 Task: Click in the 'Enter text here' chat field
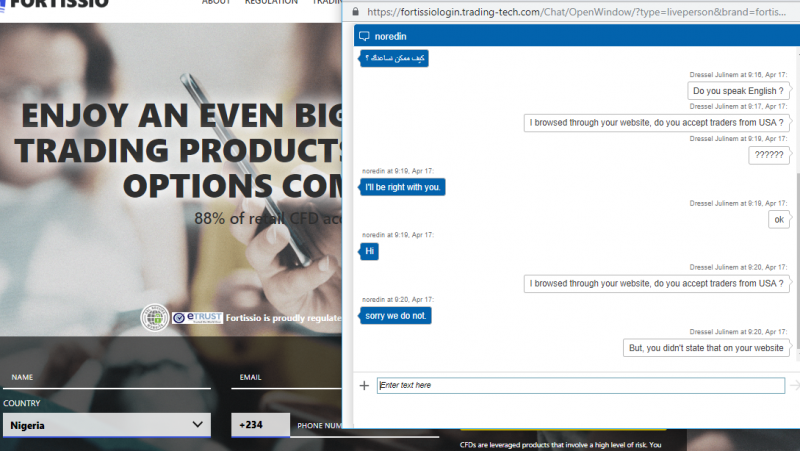(x=581, y=385)
